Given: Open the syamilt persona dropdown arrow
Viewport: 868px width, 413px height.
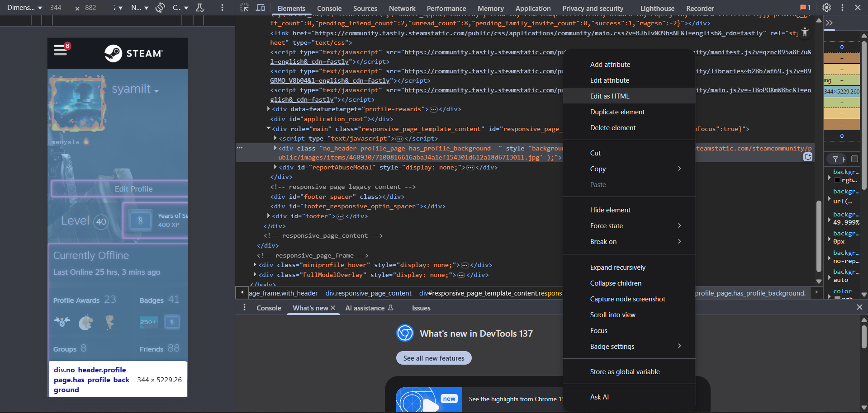Looking at the screenshot, I should point(157,91).
